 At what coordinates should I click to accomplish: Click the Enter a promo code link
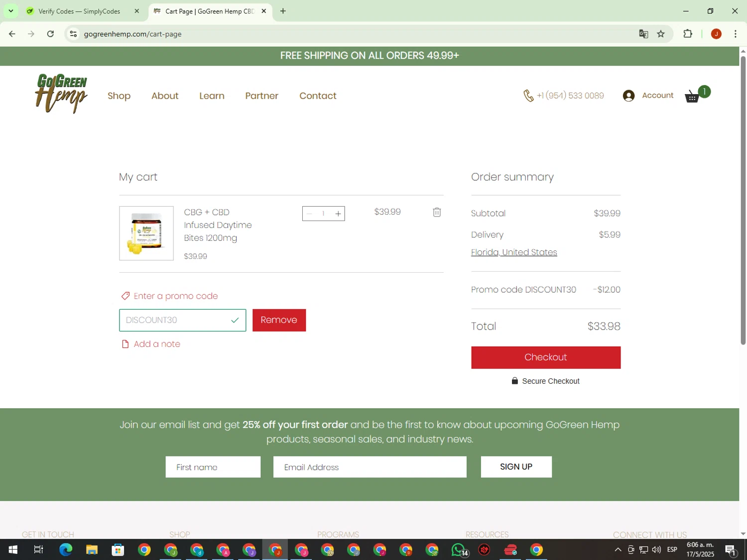[176, 296]
